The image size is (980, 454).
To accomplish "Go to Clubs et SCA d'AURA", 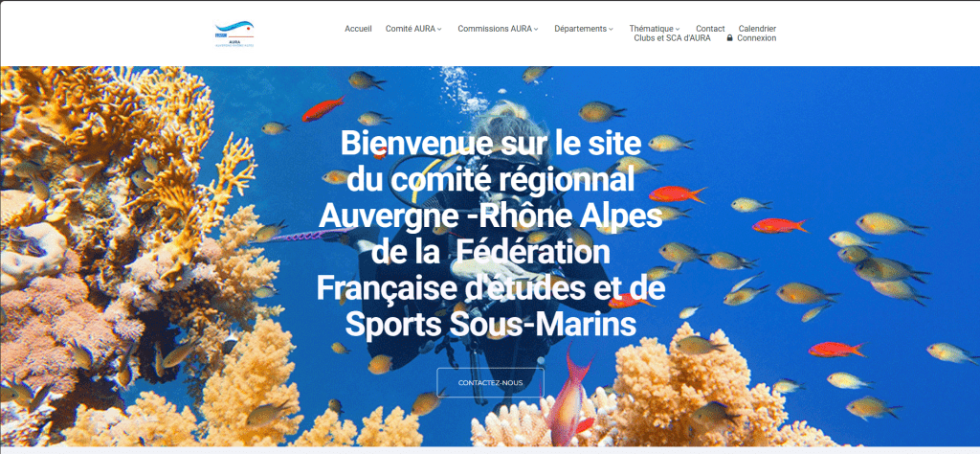I will coord(672,38).
